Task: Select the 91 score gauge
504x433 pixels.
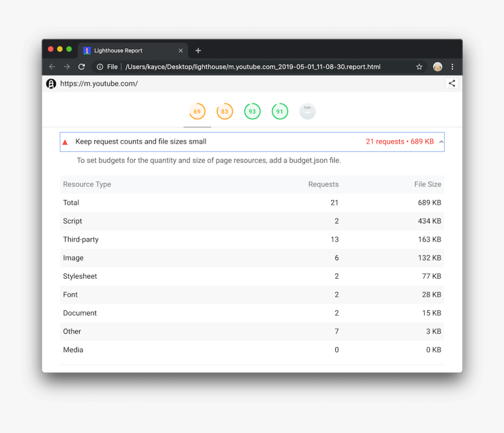Action: 280,111
